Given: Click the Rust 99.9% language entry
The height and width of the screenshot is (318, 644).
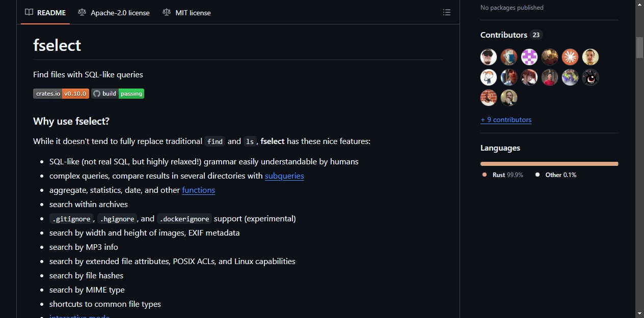Looking at the screenshot, I should (503, 175).
